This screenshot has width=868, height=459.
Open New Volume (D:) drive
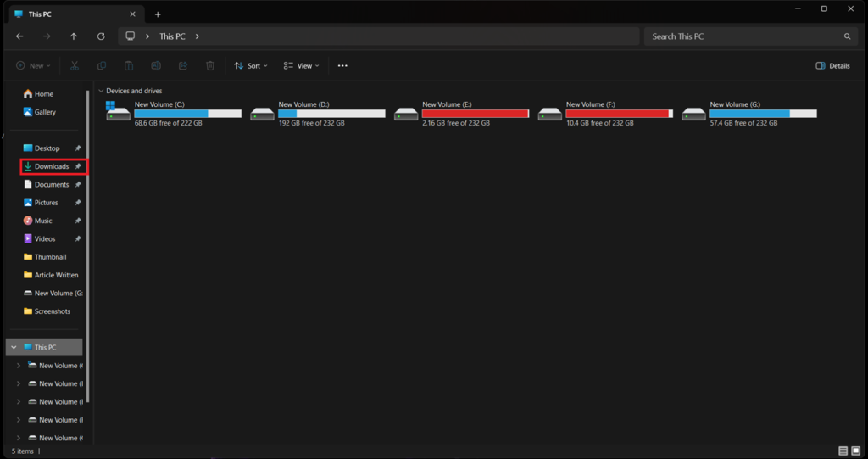pyautogui.click(x=317, y=113)
